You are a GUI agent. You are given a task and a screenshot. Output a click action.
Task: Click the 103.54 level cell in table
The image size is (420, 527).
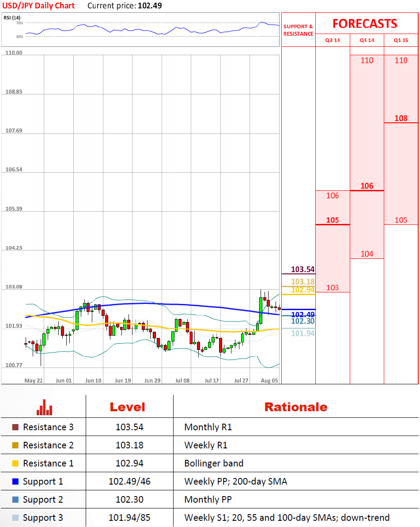click(129, 427)
